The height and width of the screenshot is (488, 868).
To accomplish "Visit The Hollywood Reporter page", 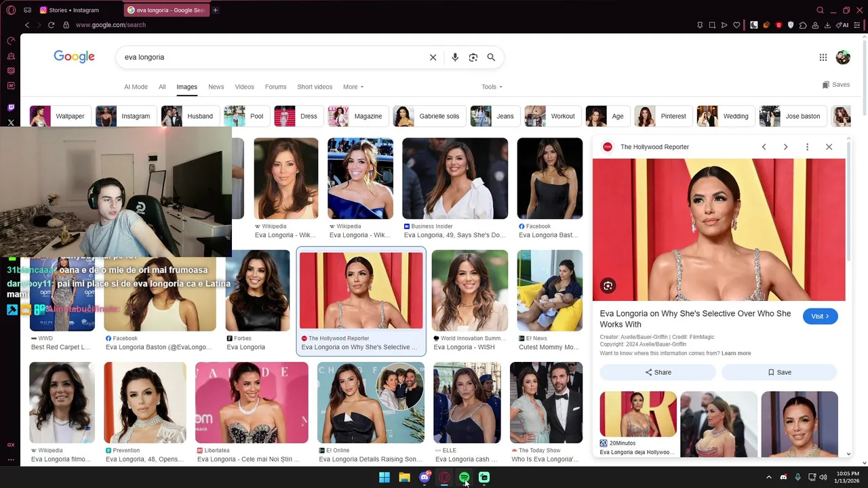I will pos(820,317).
